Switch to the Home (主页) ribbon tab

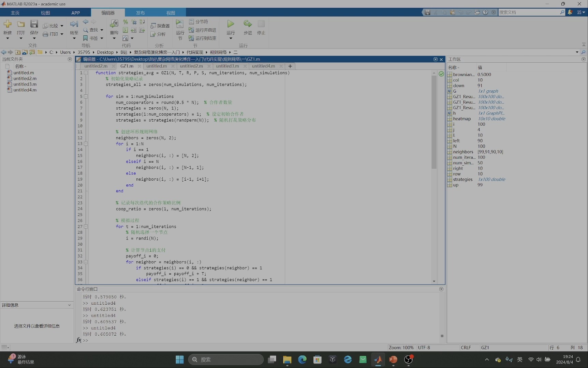15,13
